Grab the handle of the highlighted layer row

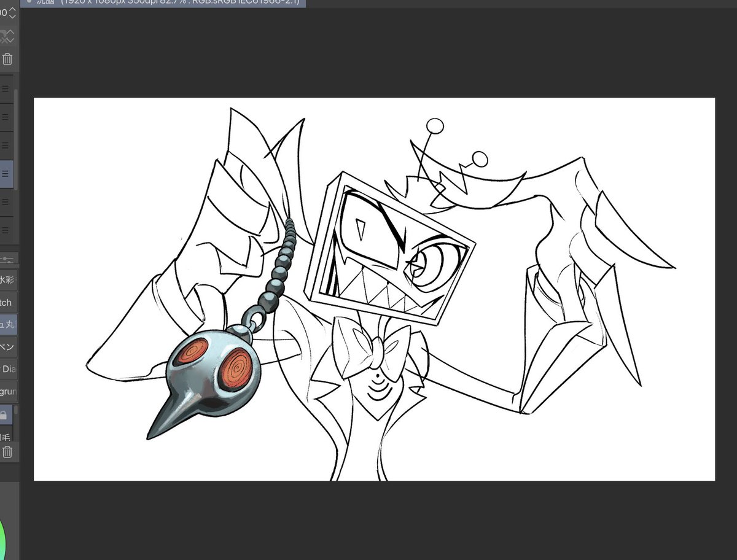point(5,173)
